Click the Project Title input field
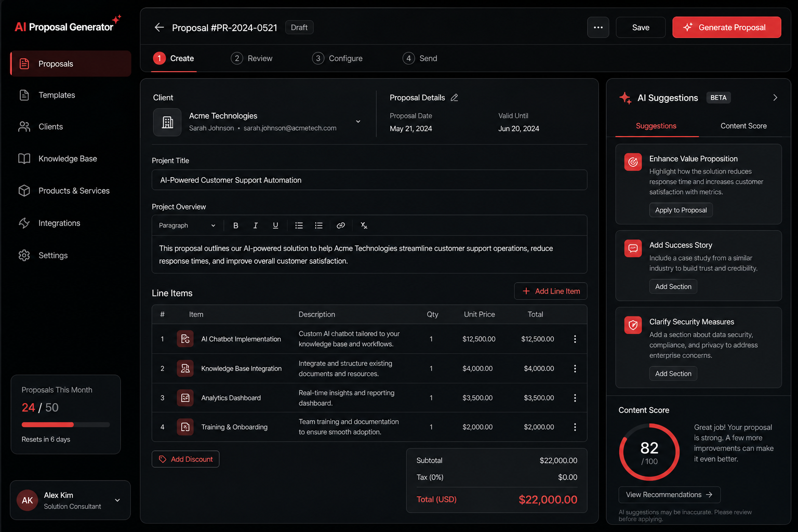The width and height of the screenshot is (798, 532). point(369,180)
